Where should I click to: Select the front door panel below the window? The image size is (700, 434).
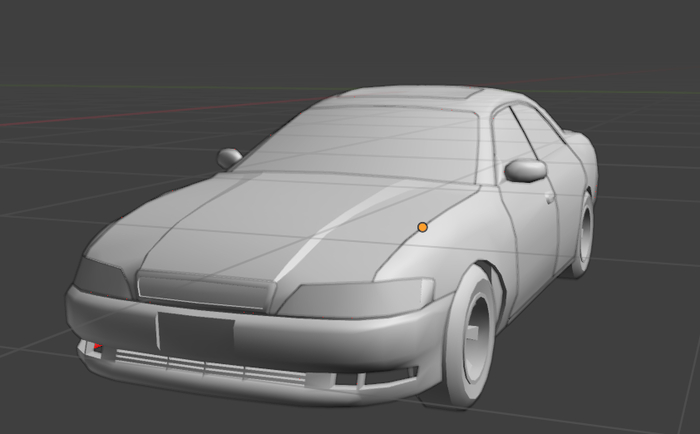click(535, 240)
